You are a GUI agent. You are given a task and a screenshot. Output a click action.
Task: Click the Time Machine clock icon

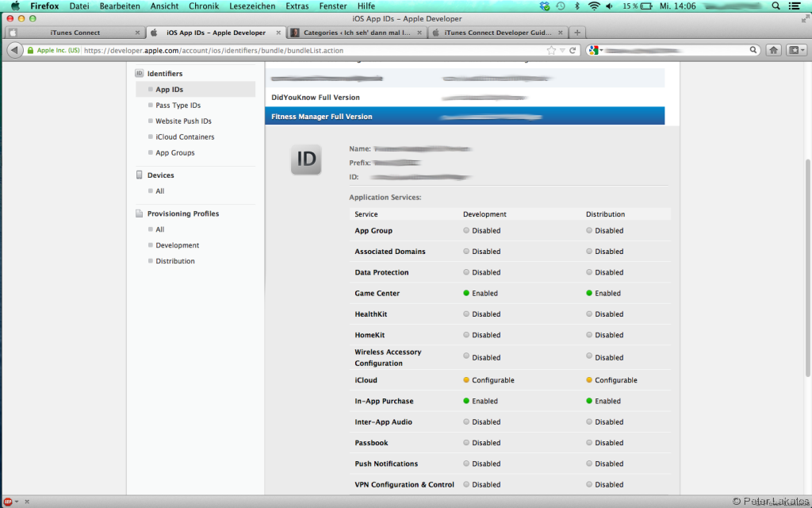point(561,6)
